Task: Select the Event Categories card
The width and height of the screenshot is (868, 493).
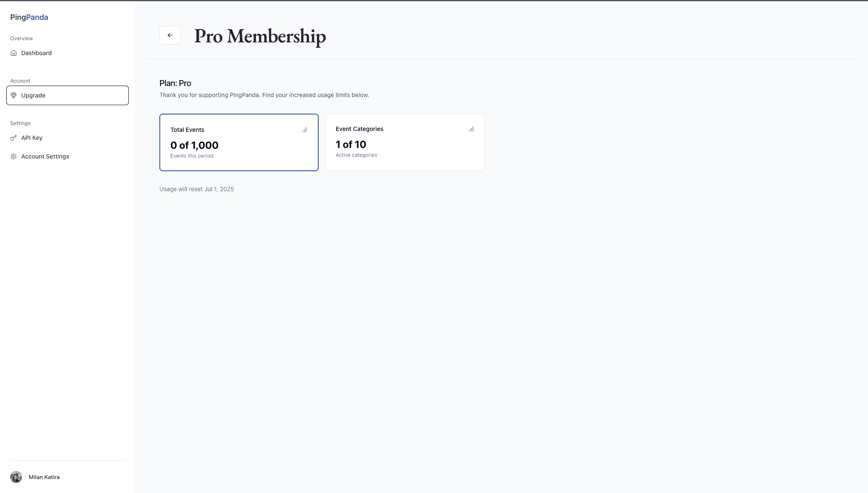Action: [x=405, y=142]
